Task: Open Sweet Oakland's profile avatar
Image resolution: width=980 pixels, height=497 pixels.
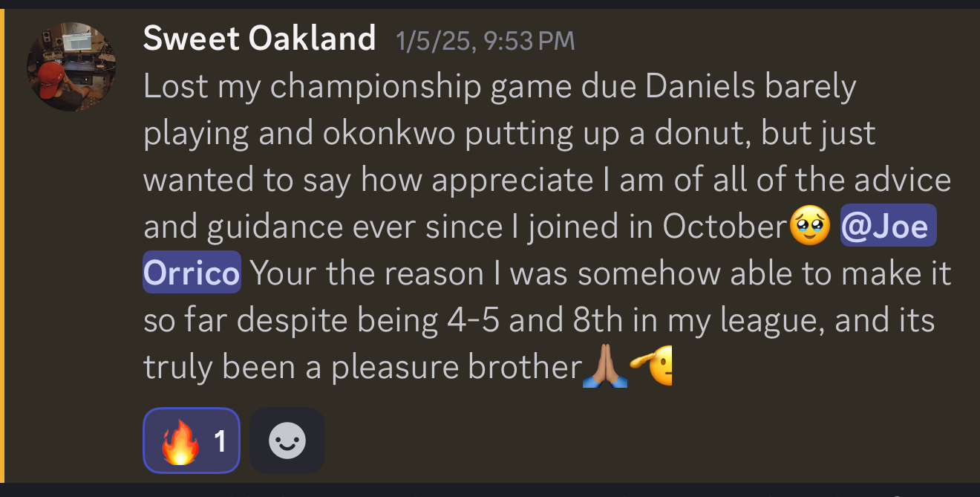Action: click(72, 67)
